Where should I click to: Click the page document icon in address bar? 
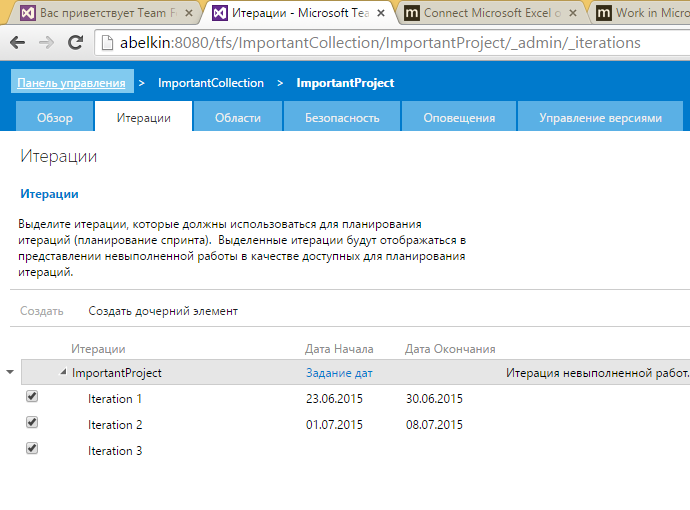107,43
